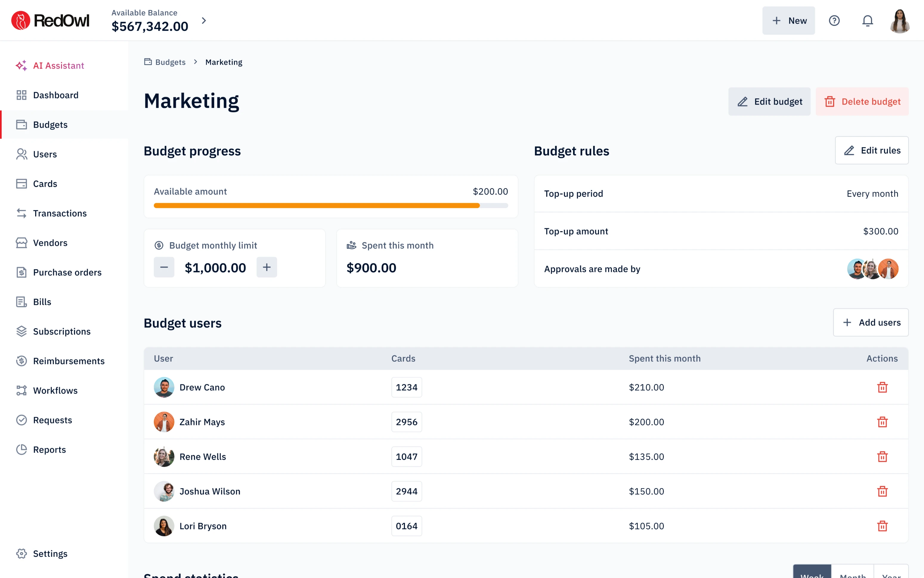Navigate to Budgets via the breadcrumb

coord(170,61)
